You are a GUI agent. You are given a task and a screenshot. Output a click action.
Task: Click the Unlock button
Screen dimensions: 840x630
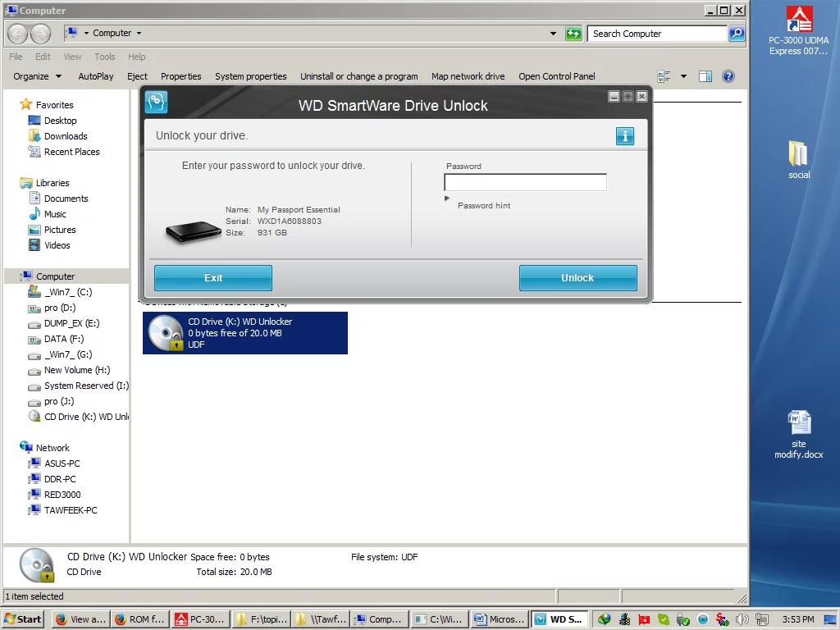click(578, 278)
